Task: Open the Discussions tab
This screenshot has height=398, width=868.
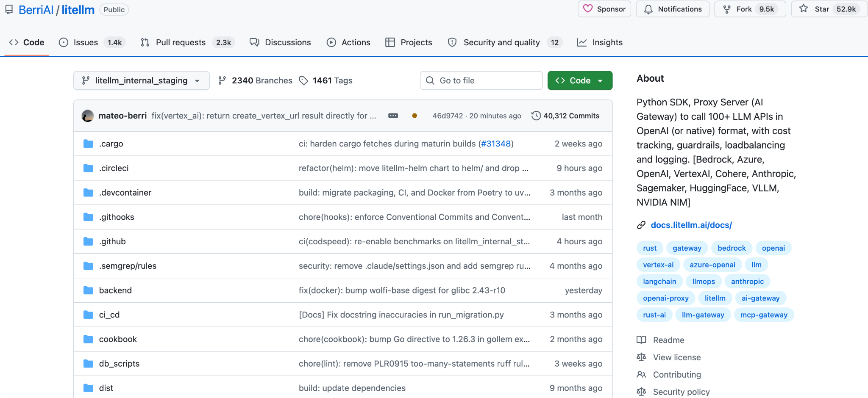Action: coord(280,42)
